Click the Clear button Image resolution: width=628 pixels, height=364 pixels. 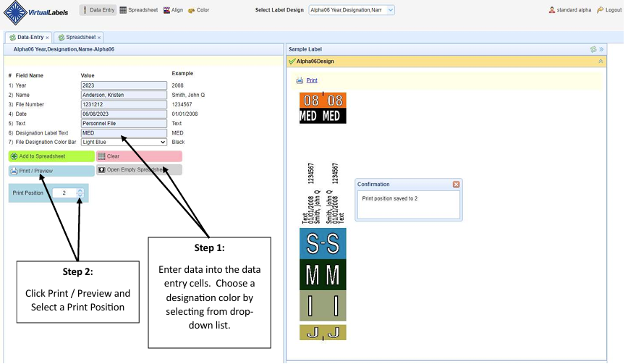click(139, 156)
